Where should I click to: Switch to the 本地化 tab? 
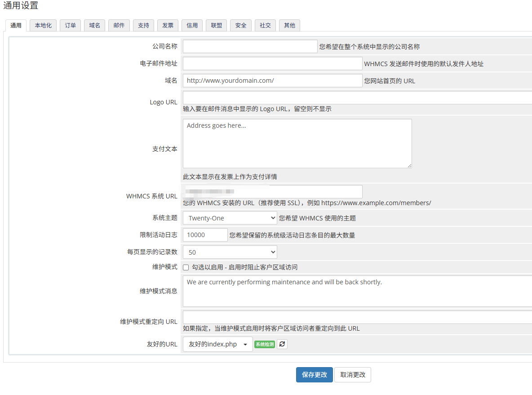[x=43, y=26]
